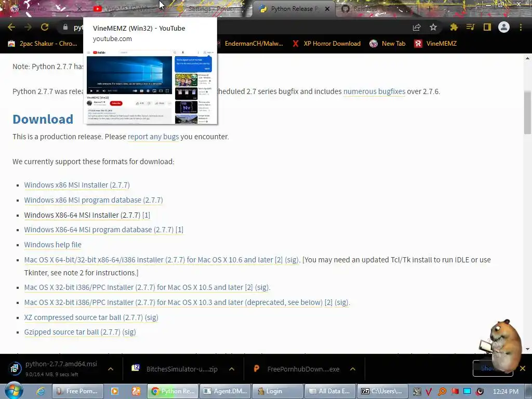The width and height of the screenshot is (532, 399).
Task: Click the orange magnifier tray icon
Action: point(442,392)
